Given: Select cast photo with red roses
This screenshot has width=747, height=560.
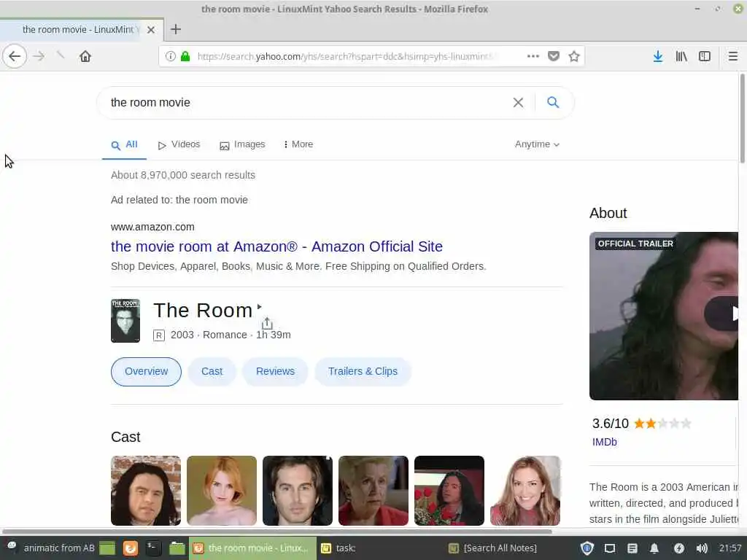Looking at the screenshot, I should pyautogui.click(x=449, y=491).
